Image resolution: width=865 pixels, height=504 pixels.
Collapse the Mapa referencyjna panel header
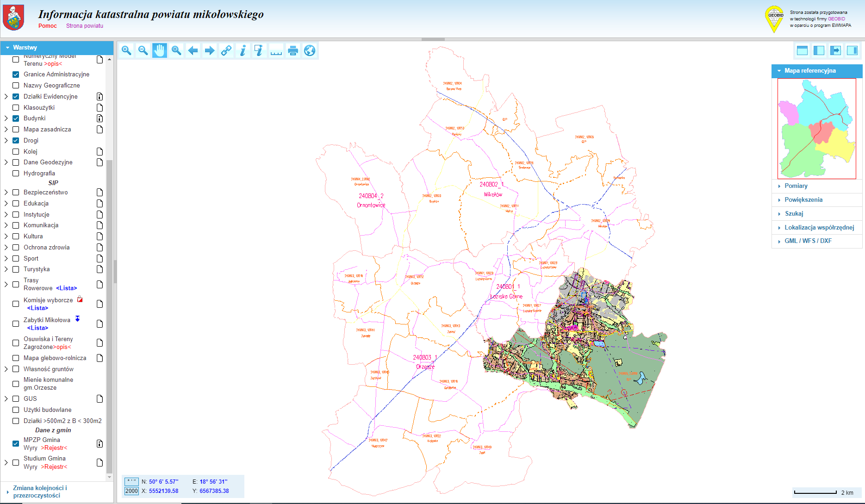[x=809, y=71]
